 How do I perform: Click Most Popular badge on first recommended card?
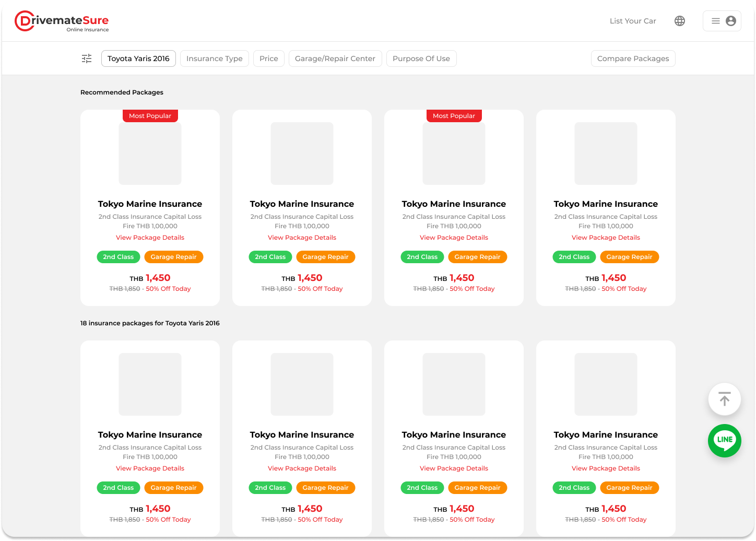pyautogui.click(x=150, y=116)
